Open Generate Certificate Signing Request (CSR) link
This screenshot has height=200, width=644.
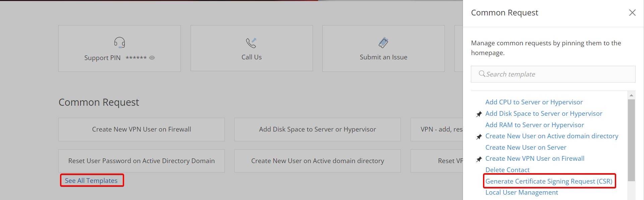pos(549,181)
